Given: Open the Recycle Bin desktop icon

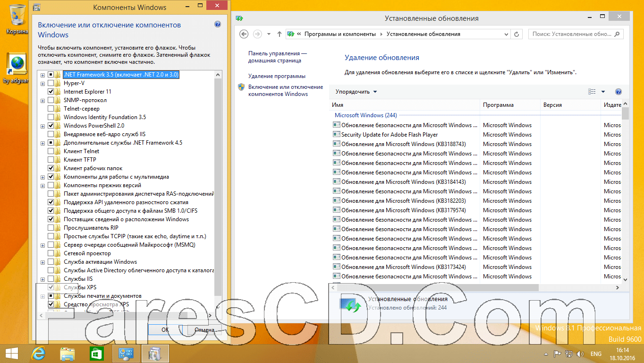Looking at the screenshot, I should [x=17, y=18].
